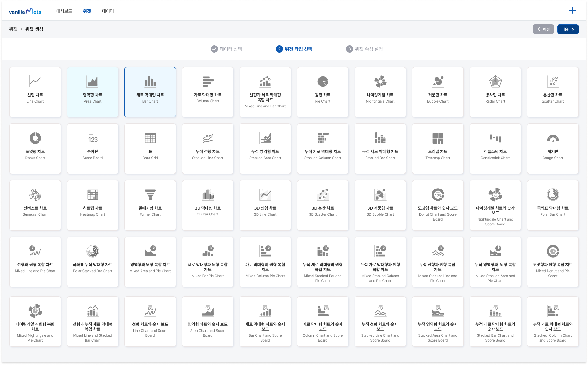The width and height of the screenshot is (588, 365).
Task: Pick the Treemap Chart icon
Action: (438, 138)
